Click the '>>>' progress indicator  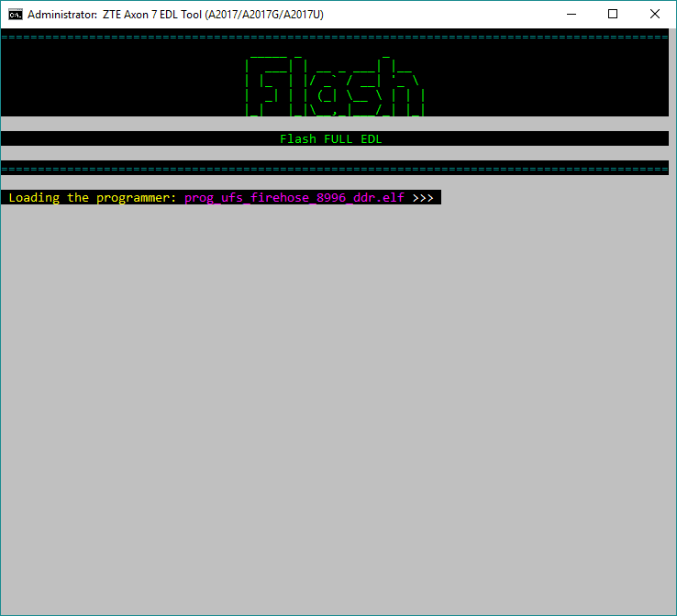423,198
